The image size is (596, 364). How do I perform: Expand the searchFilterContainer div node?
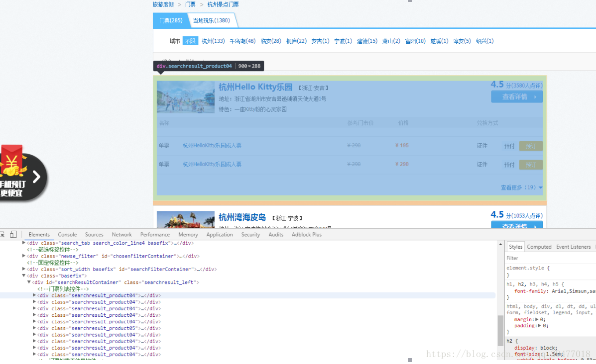click(23, 269)
